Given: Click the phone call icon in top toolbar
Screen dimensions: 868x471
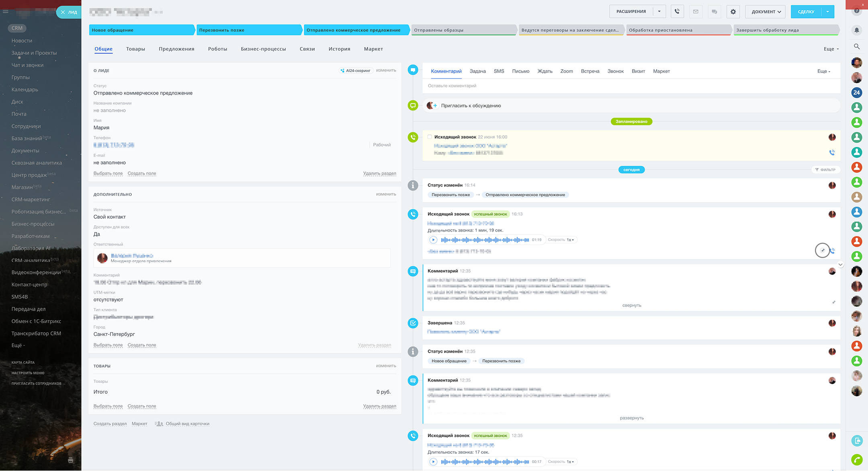Looking at the screenshot, I should click(677, 12).
